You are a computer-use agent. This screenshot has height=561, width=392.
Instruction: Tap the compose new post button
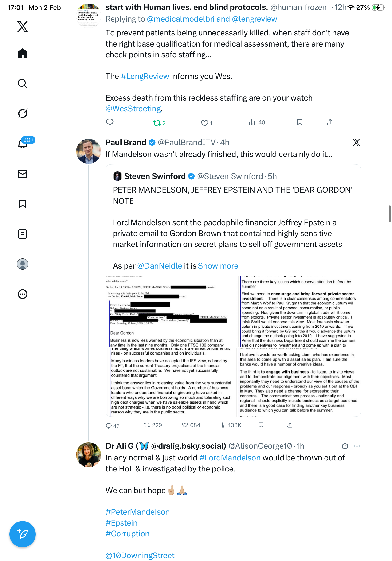click(23, 534)
